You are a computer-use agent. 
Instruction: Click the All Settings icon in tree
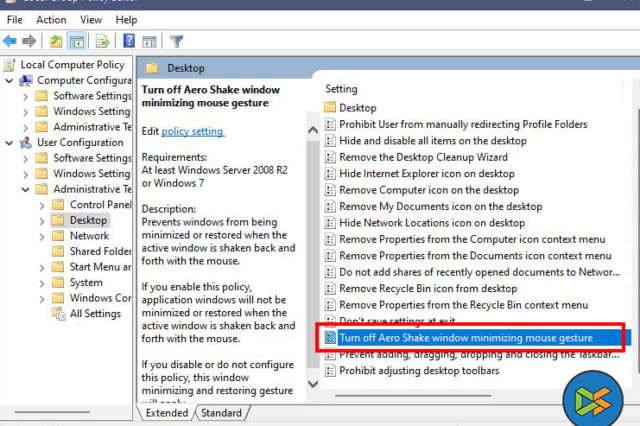pos(58,314)
